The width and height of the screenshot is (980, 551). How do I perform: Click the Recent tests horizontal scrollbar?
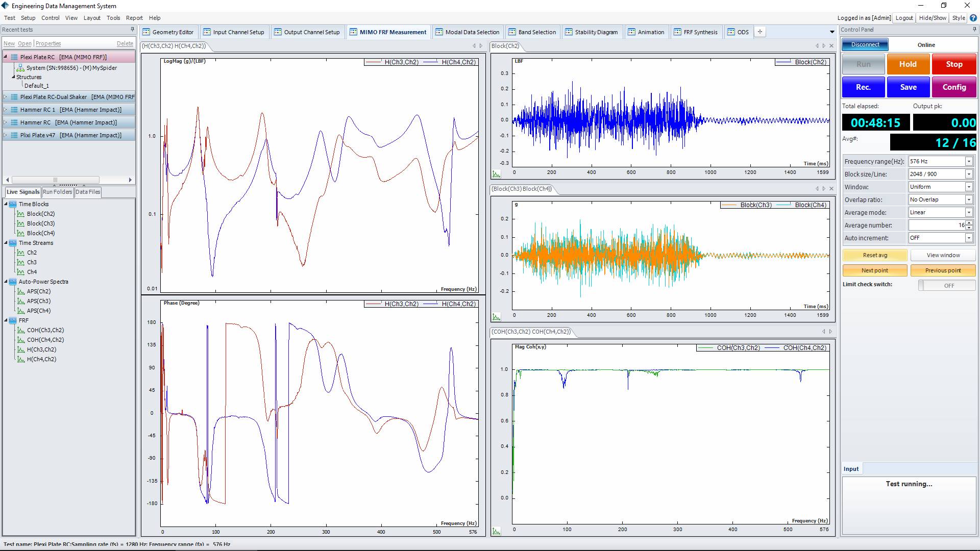[x=55, y=180]
